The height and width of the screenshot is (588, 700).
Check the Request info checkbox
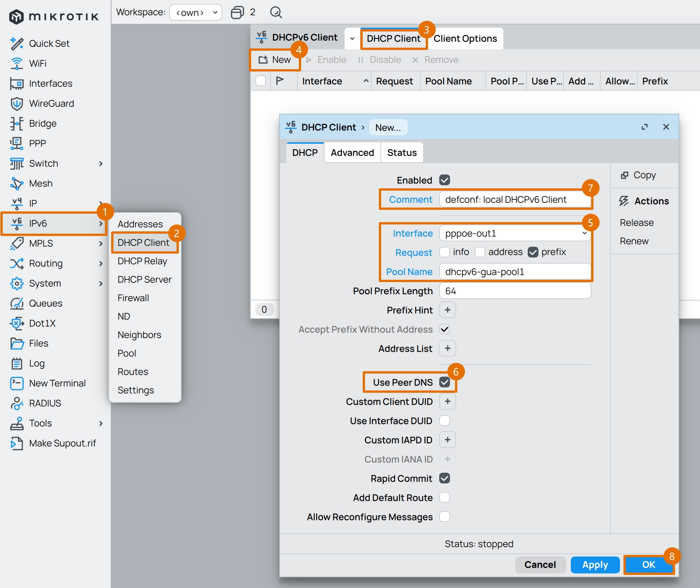coord(445,252)
